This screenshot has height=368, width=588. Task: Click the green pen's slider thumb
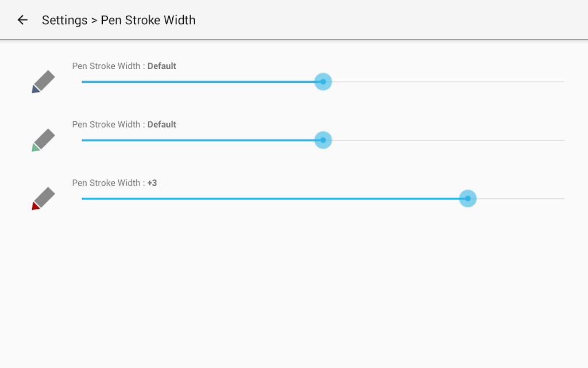(x=323, y=140)
